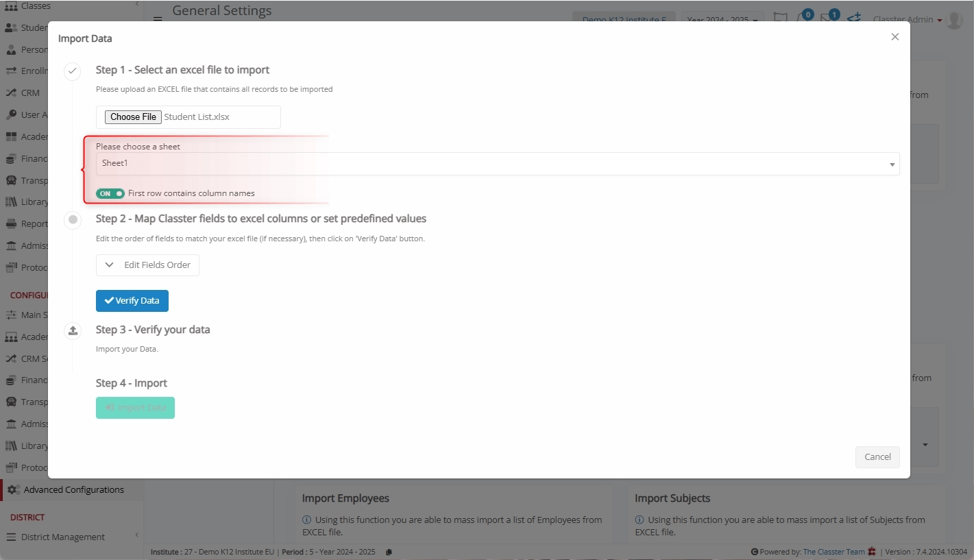Click the Choose File button
The image size is (974, 560).
[133, 117]
